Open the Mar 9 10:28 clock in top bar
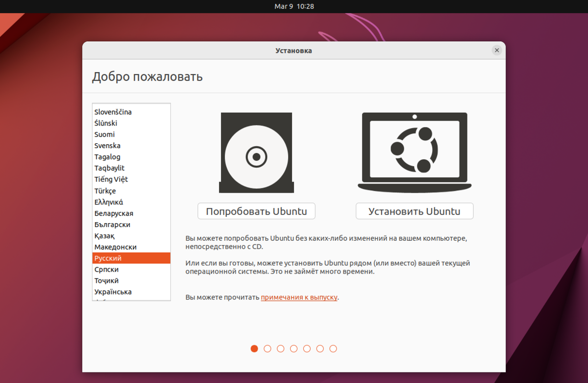This screenshot has height=383, width=588. tap(294, 6)
